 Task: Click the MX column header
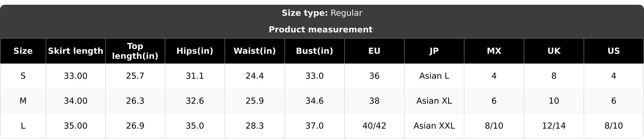pos(494,51)
